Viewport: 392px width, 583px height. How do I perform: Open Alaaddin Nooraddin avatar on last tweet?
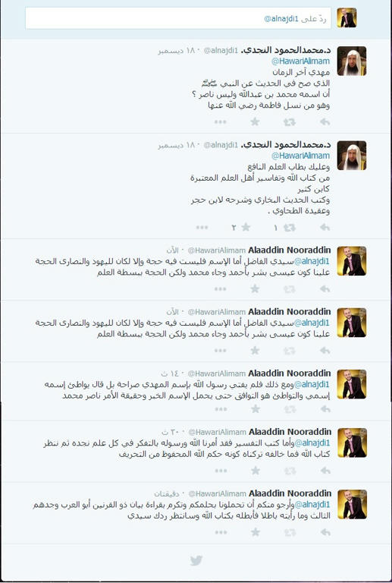(x=352, y=504)
